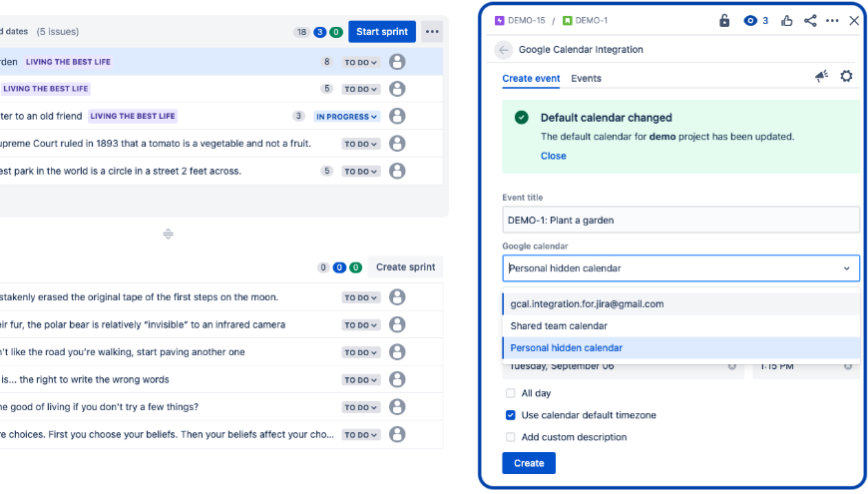Enable the All day checkbox

click(x=511, y=393)
